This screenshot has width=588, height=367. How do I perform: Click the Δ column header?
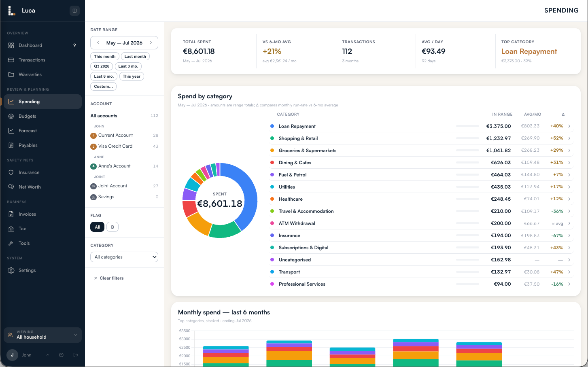click(x=563, y=115)
